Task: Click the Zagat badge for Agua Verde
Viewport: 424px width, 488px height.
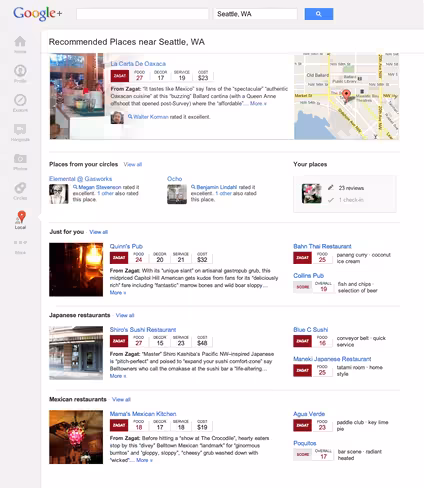Action: (x=302, y=425)
